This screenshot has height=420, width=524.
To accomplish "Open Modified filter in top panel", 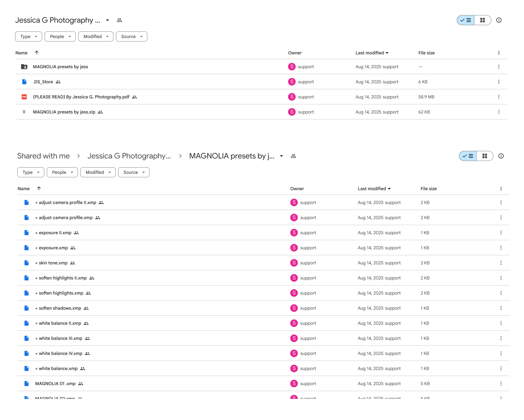I will 96,36.
